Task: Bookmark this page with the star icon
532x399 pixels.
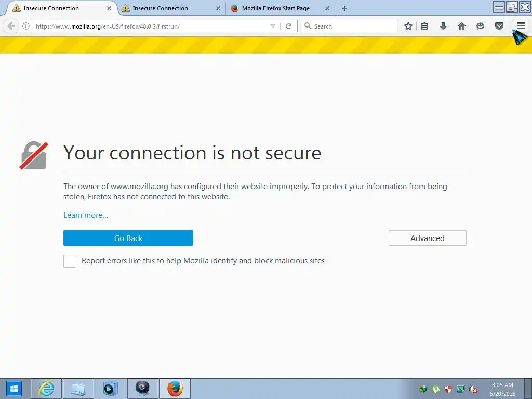Action: pos(408,26)
